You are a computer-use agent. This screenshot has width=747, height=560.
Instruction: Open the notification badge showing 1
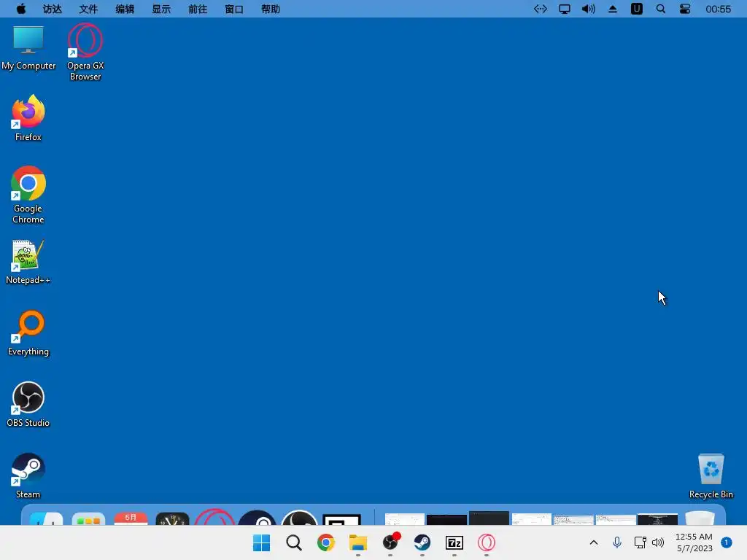[727, 542]
